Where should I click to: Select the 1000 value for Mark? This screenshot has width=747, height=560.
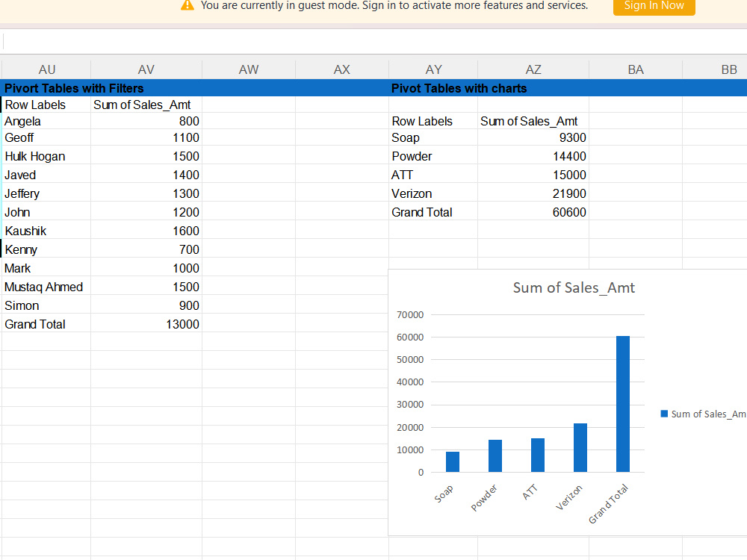pyautogui.click(x=146, y=268)
